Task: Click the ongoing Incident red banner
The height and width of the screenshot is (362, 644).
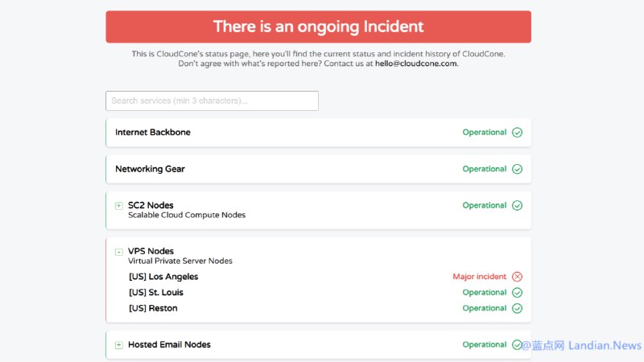Action: (318, 27)
